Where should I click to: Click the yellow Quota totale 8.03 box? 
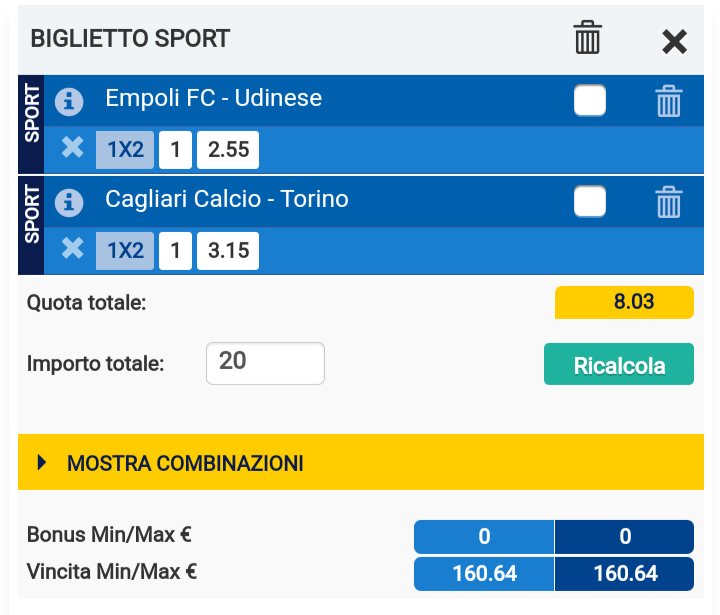(x=624, y=302)
